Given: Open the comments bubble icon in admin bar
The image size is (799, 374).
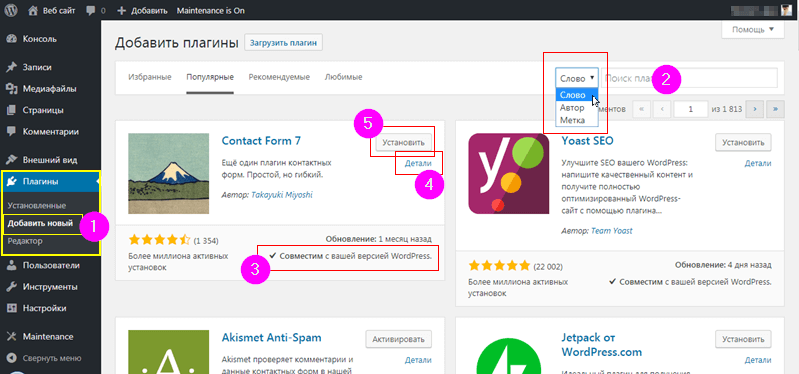Looking at the screenshot, I should pos(91,10).
